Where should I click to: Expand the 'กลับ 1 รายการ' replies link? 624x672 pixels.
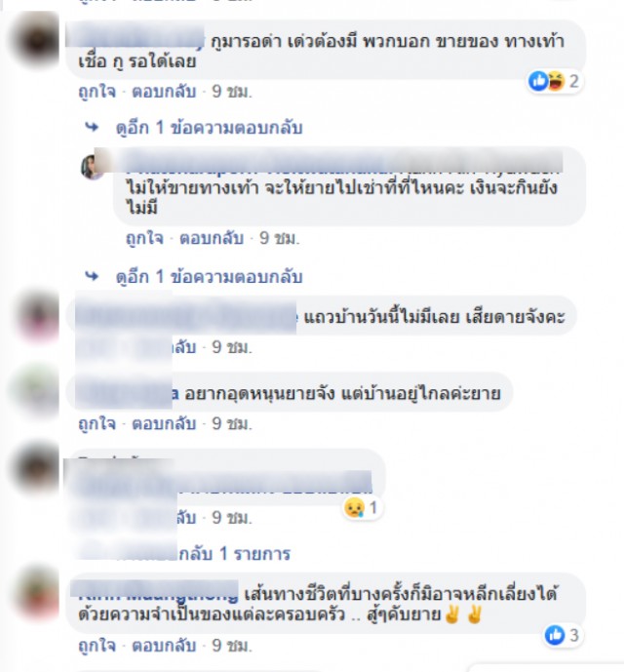(x=234, y=554)
